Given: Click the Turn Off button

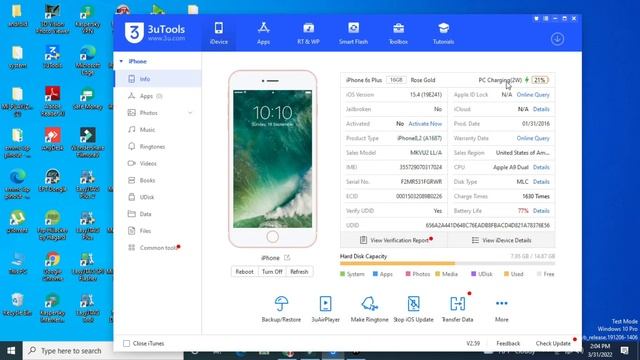Looking at the screenshot, I should click(272, 272).
